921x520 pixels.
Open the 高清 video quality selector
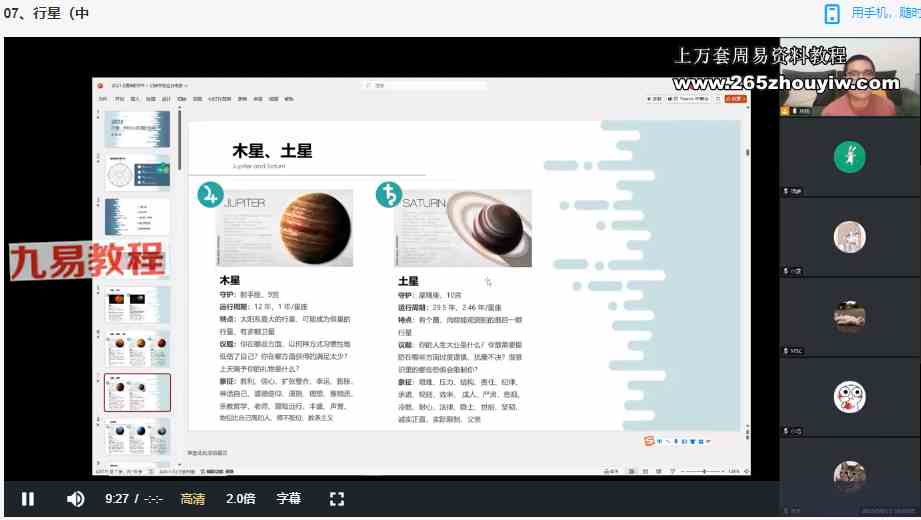[x=193, y=498]
